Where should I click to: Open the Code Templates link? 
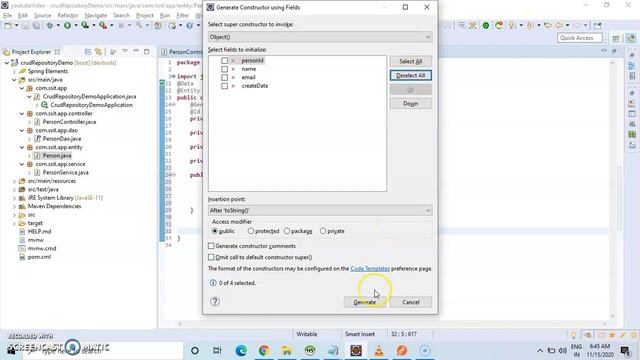pyautogui.click(x=370, y=269)
